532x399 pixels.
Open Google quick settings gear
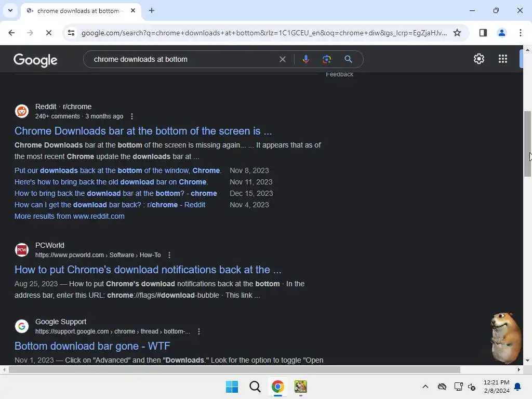point(478,59)
